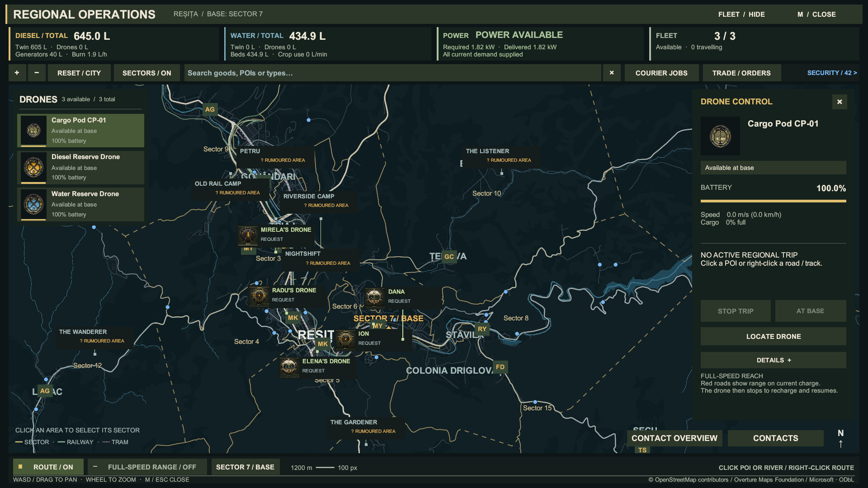Select Water Reserve Drone icon in list
This screenshot has width=868, height=488.
click(33, 205)
